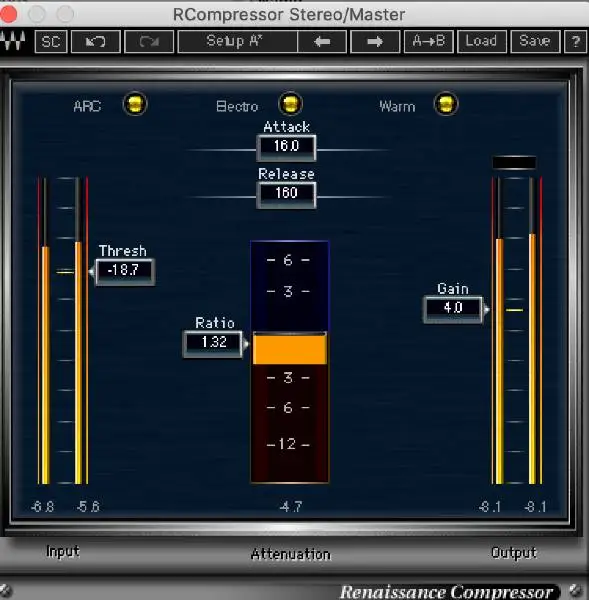This screenshot has height=600, width=589.
Task: Click the left input level meter bar
Action: pos(45,331)
